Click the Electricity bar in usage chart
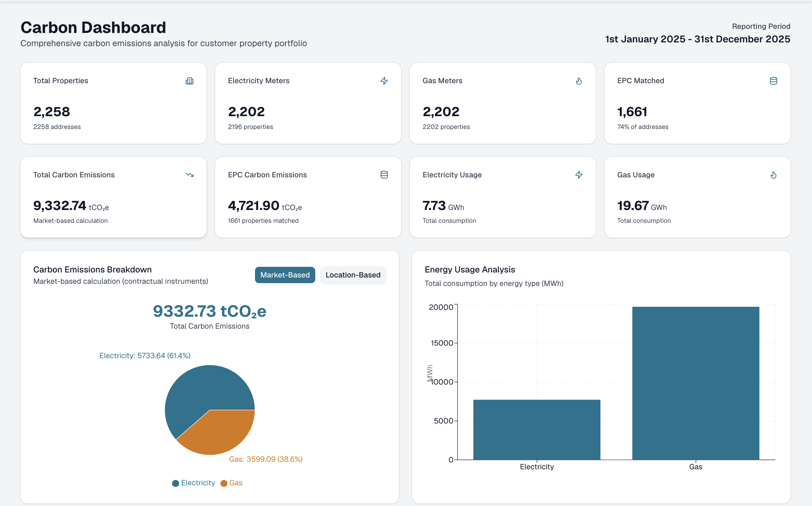 point(537,430)
